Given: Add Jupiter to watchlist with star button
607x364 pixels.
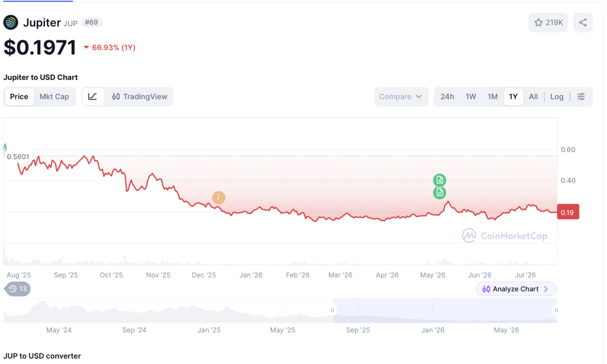Looking at the screenshot, I should [548, 23].
